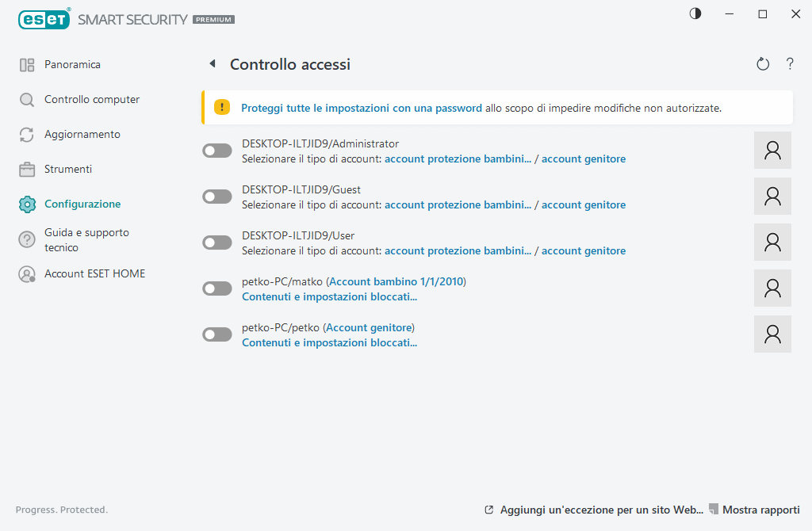
Task: Open Contenuti e impostazioni bloccati for matko
Action: pos(329,297)
